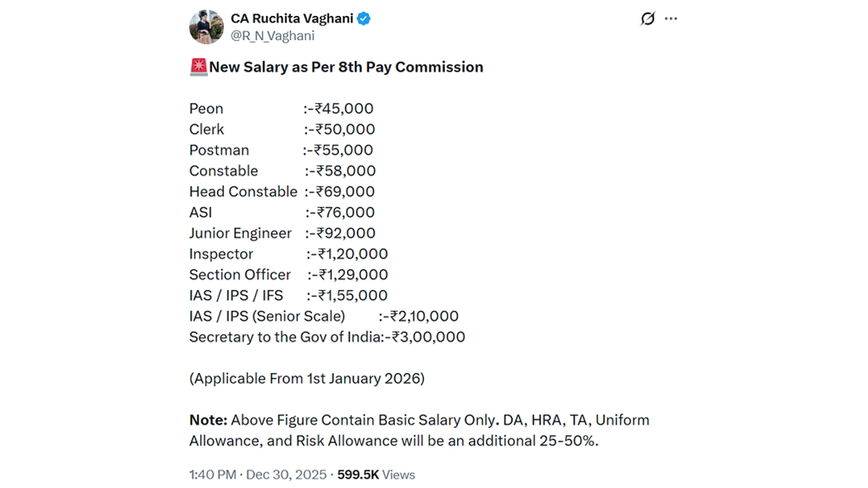This screenshot has width=868, height=488.
Task: Click the Head Constable ₹69,000 line
Action: point(282,192)
